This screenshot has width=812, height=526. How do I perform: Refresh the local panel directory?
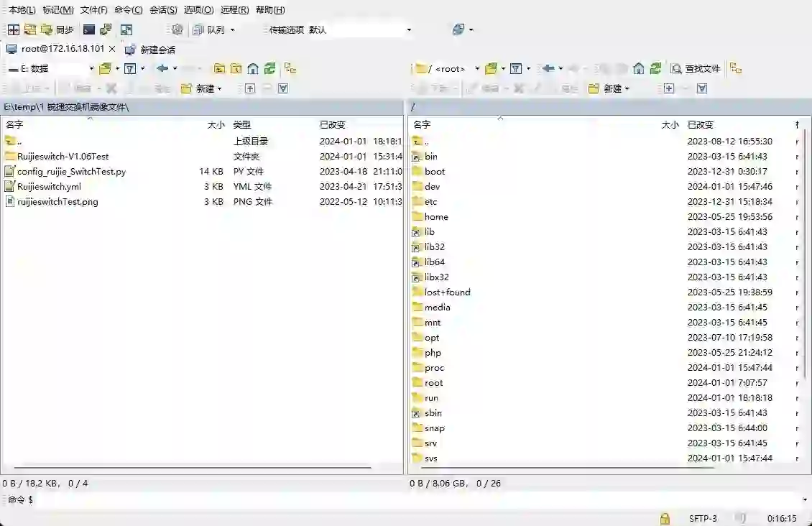coord(269,68)
